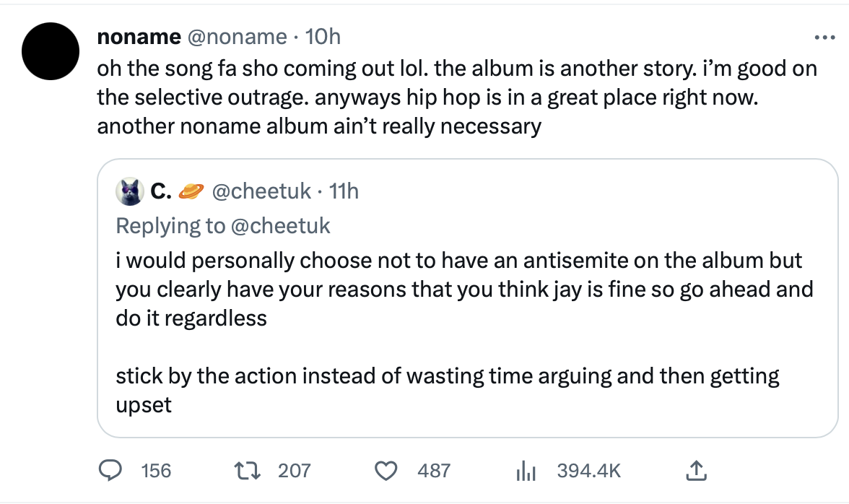Open the three-dot more options menu
Screen dimensions: 849x504
click(x=824, y=38)
